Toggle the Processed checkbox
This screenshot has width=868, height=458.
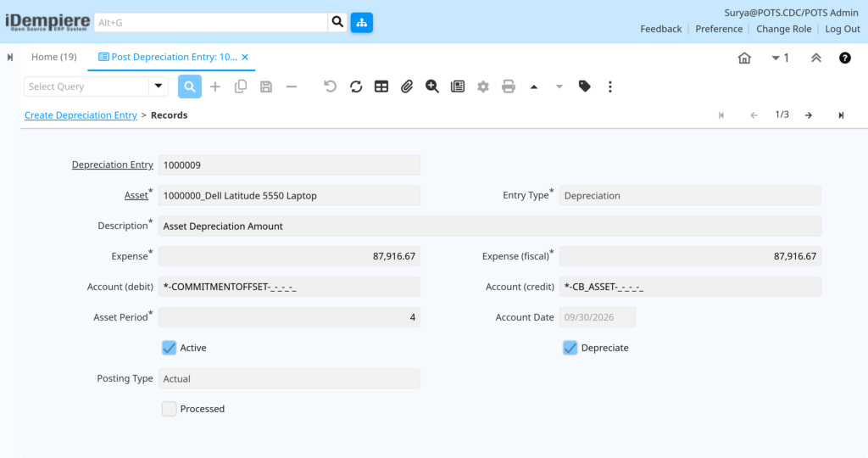click(x=169, y=409)
